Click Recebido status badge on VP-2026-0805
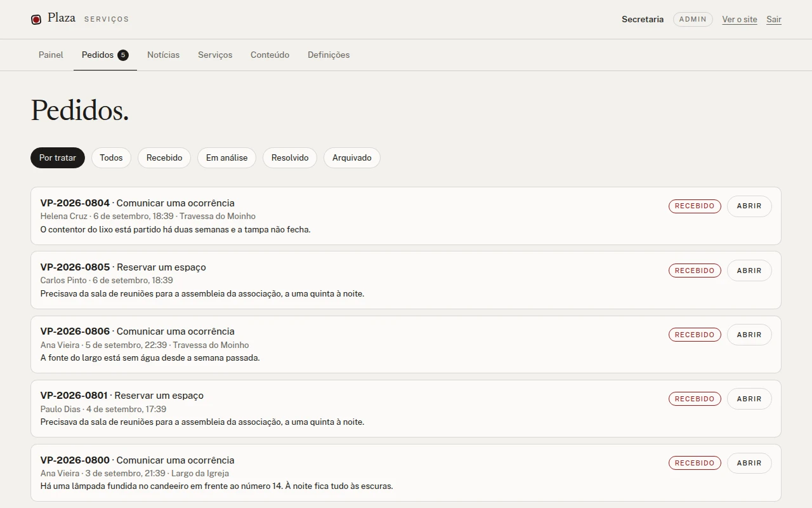The width and height of the screenshot is (812, 508). (695, 271)
